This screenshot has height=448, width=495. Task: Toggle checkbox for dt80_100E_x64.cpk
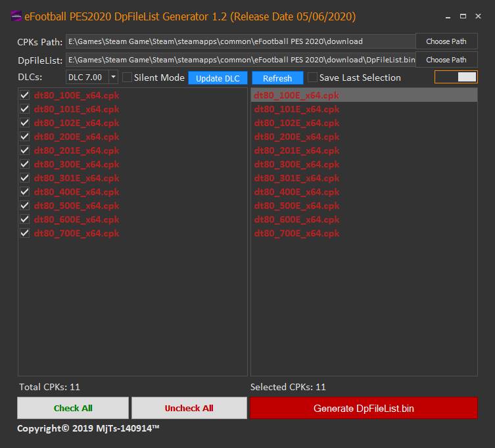coord(24,95)
